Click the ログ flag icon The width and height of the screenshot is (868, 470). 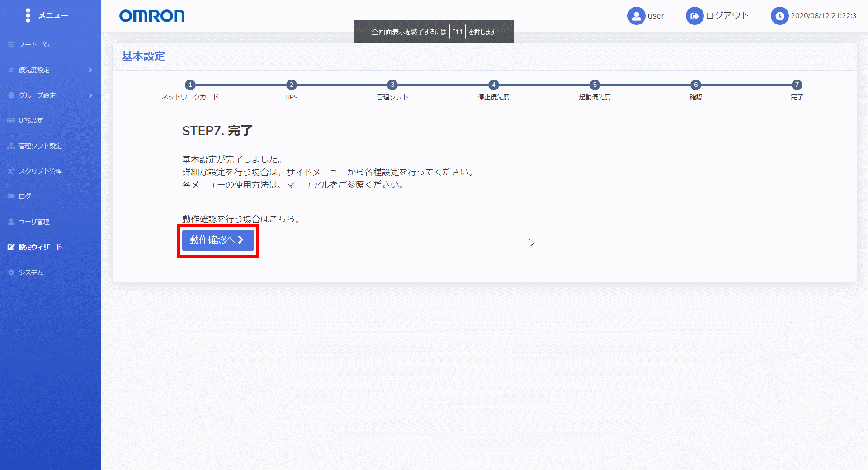click(11, 197)
